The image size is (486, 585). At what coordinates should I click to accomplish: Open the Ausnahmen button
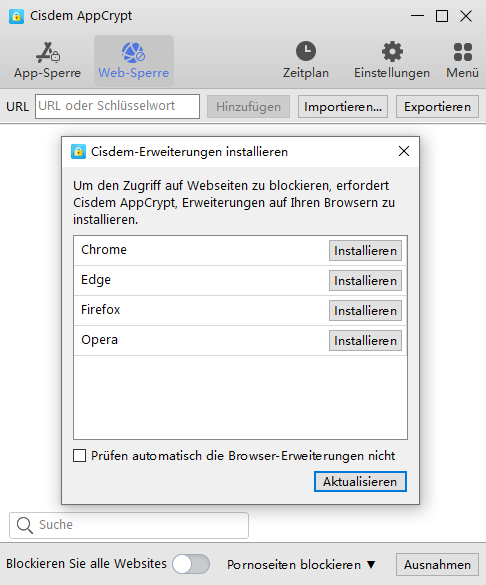pyautogui.click(x=437, y=564)
